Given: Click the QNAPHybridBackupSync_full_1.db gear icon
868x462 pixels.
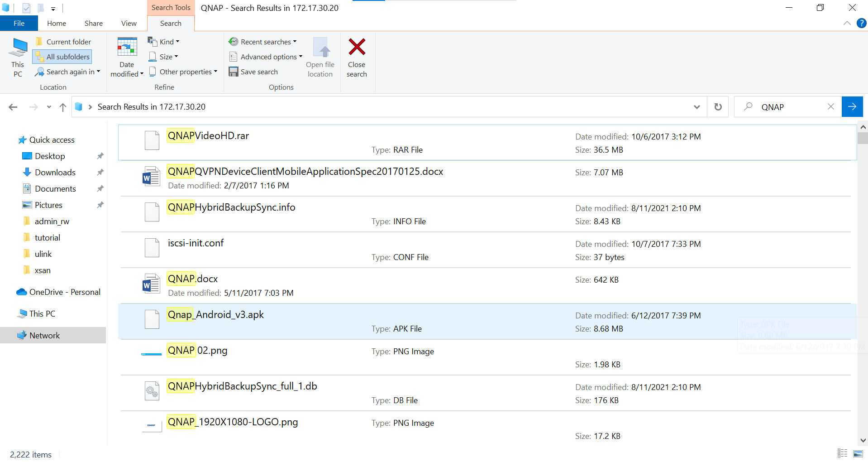Looking at the screenshot, I should pyautogui.click(x=152, y=391).
